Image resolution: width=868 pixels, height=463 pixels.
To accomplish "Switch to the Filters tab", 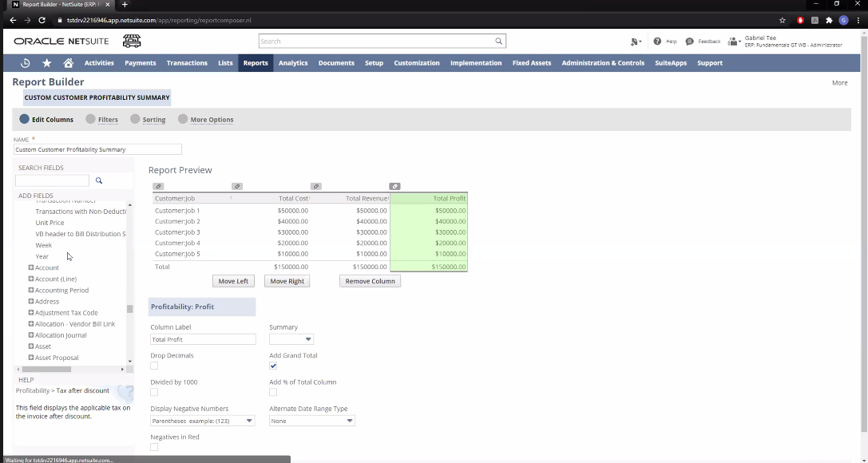I will pyautogui.click(x=108, y=119).
